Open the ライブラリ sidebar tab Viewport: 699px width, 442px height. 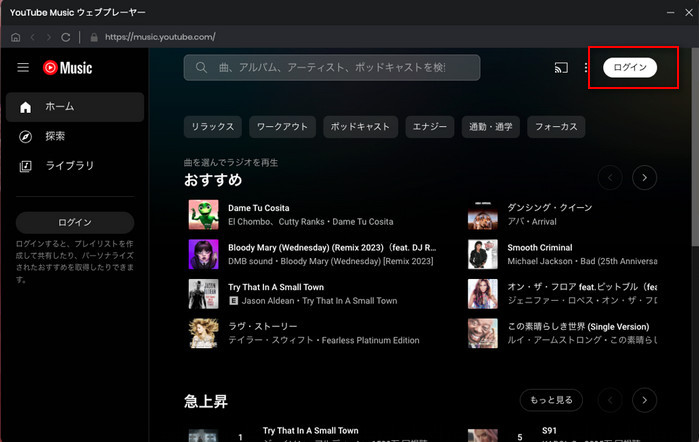75,166
